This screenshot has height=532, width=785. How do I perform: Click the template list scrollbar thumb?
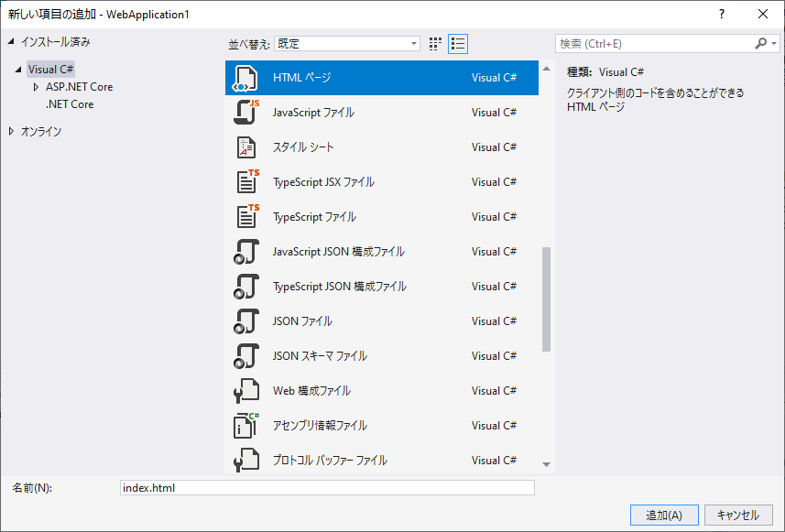pyautogui.click(x=546, y=299)
